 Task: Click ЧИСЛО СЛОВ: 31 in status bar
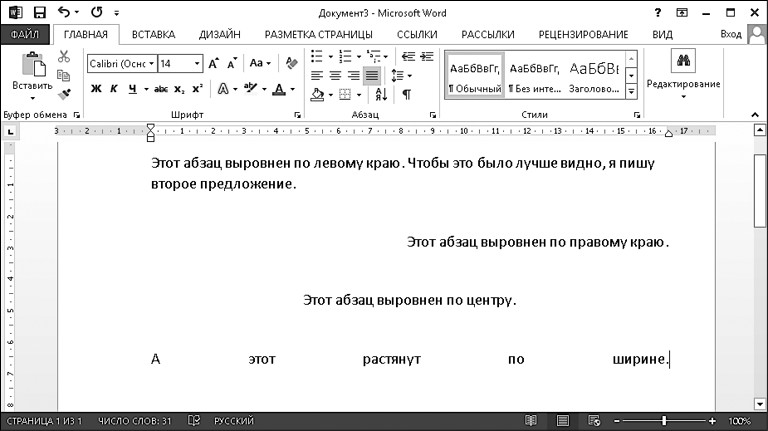coord(135,421)
